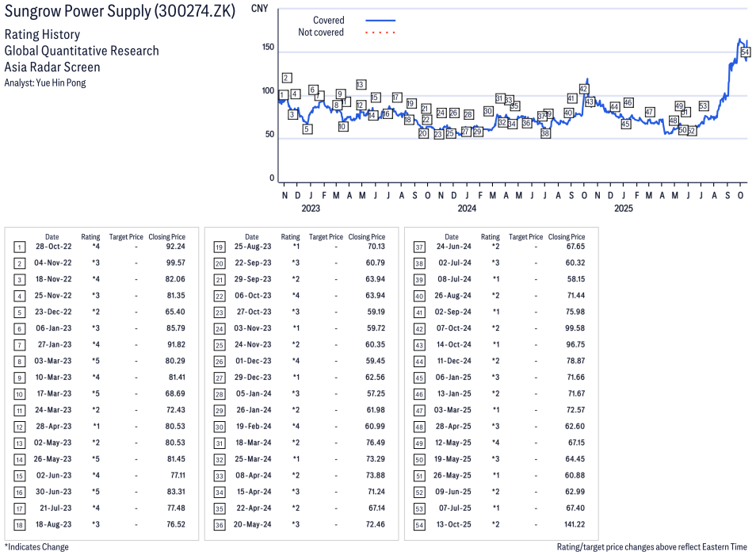Click chart marker 54 near the price peak
This screenshot has height=552, width=756.
pos(745,52)
